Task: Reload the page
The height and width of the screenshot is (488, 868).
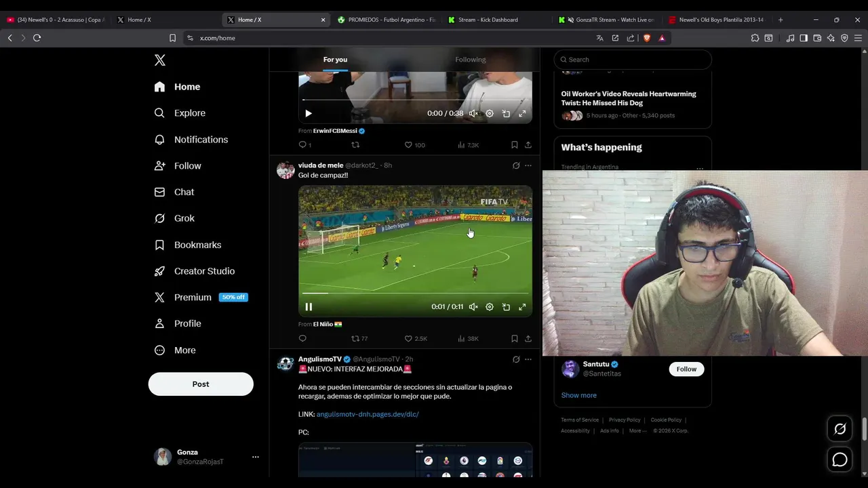Action: [37, 38]
